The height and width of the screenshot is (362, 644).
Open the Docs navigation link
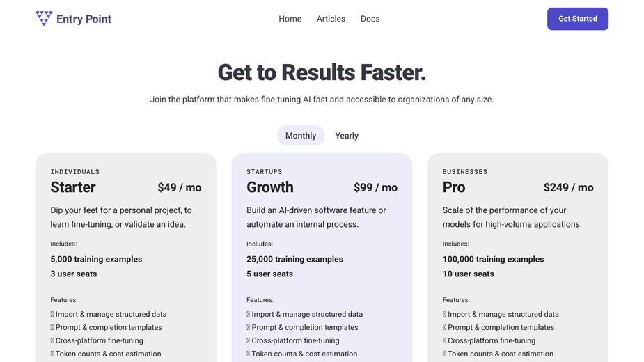point(370,19)
